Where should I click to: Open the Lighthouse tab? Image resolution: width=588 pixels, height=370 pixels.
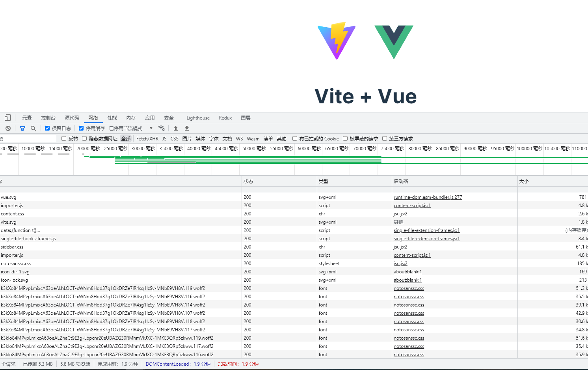[x=198, y=118]
